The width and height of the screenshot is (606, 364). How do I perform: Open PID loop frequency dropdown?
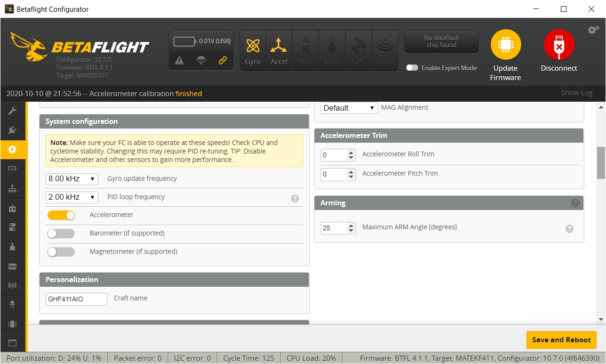tap(72, 197)
